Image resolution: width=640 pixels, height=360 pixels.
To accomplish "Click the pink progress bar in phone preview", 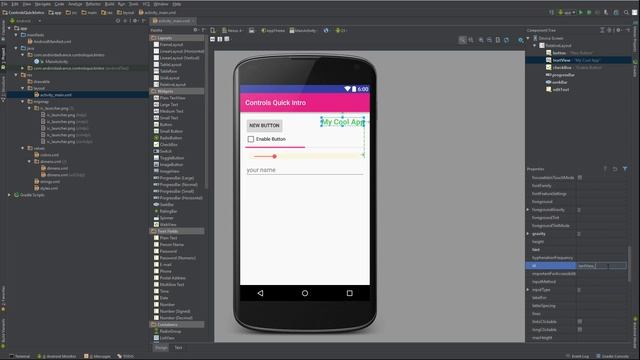I will (305, 147).
